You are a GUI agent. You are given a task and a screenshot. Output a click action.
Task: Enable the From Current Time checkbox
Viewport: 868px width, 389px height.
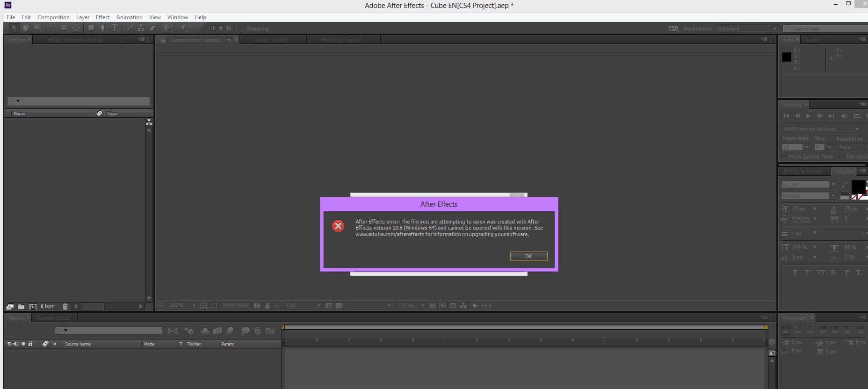[785, 157]
